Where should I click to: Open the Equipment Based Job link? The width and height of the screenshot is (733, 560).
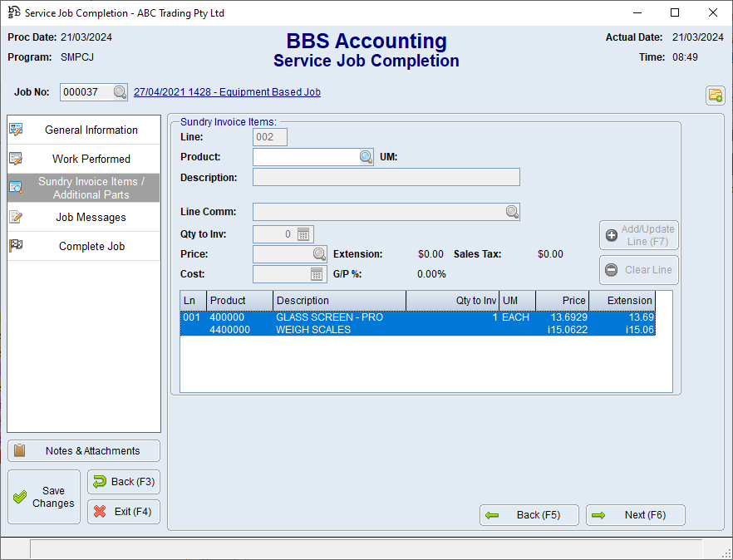227,92
